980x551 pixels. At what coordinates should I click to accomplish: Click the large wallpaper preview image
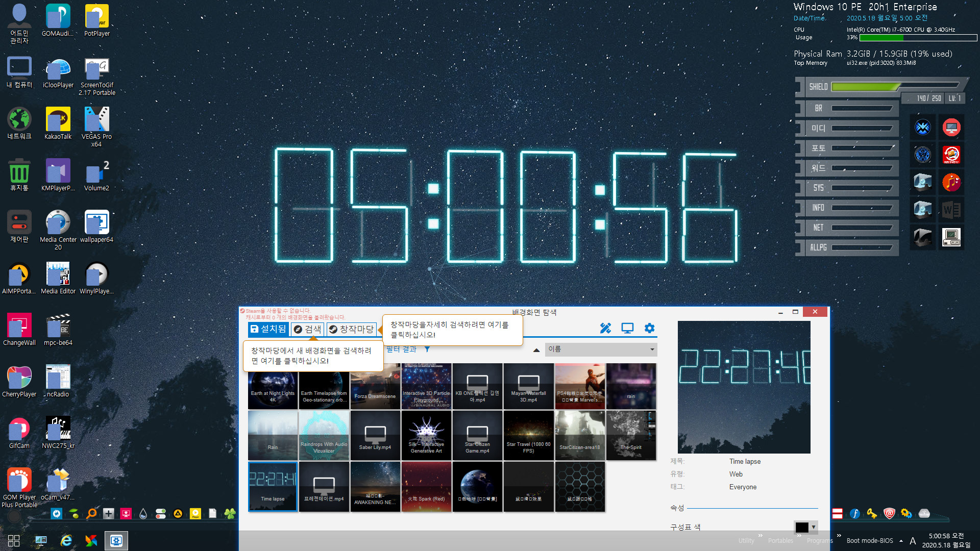(744, 387)
